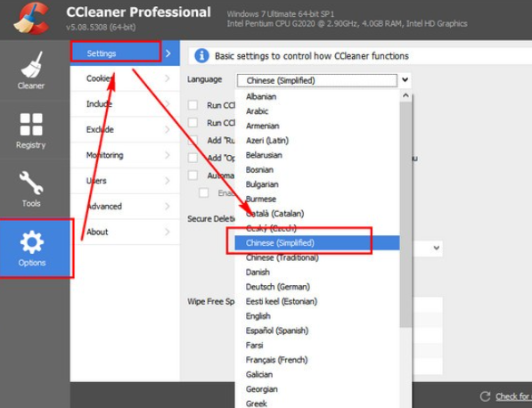This screenshot has width=532, height=408.
Task: Choose Bulgarian from the language list
Action: pos(317,184)
